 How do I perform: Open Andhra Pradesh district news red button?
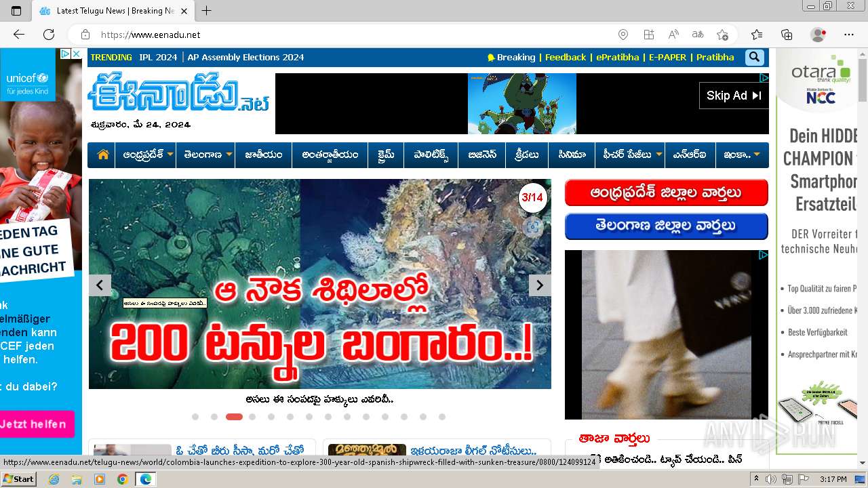[x=666, y=193]
